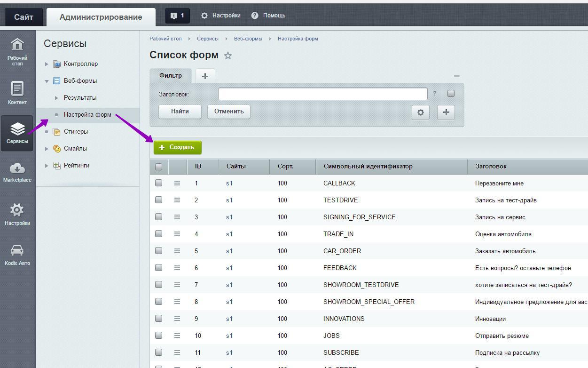Open row actions menu for INNOVATIONS
This screenshot has width=588, height=368.
click(x=177, y=319)
